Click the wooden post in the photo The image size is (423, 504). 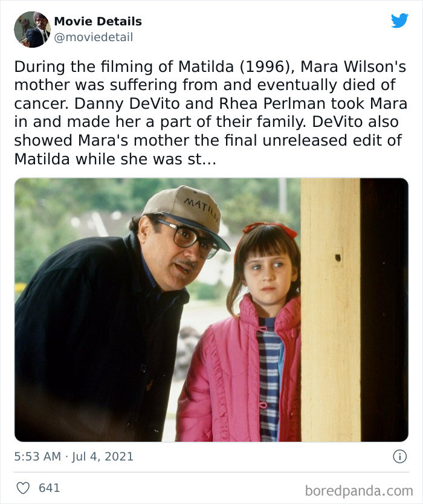coord(330,309)
